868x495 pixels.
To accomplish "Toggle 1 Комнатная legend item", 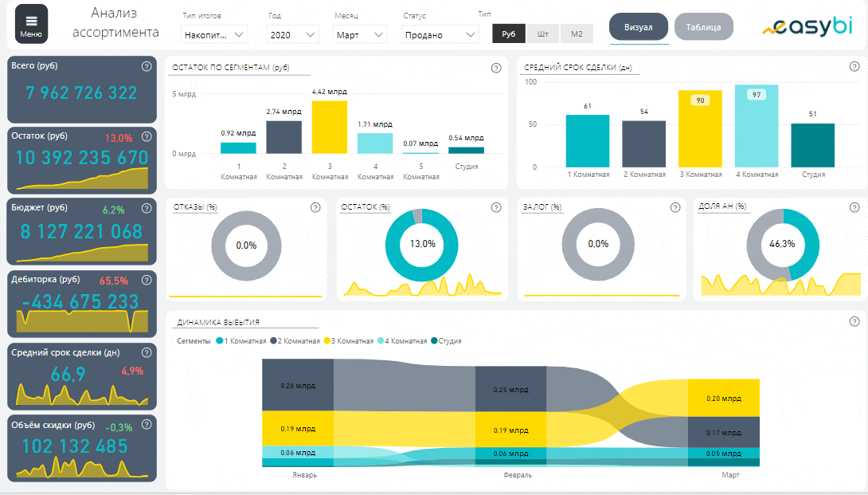I will click(x=241, y=341).
